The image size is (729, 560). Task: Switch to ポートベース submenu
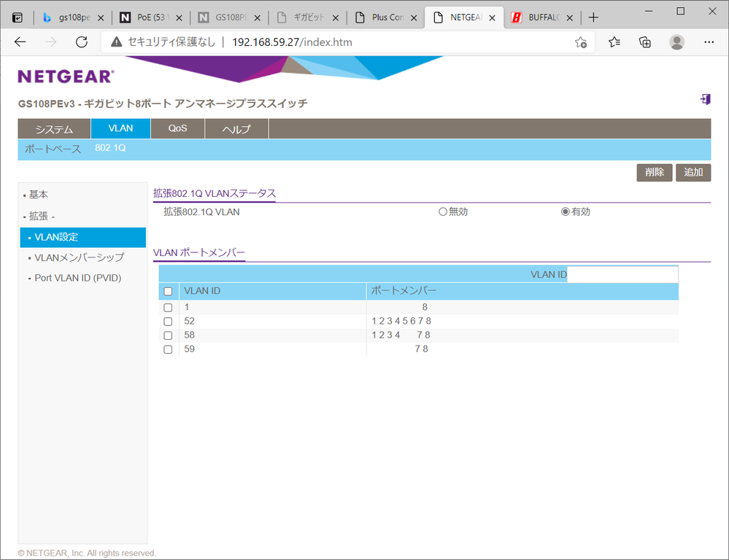[x=53, y=149]
